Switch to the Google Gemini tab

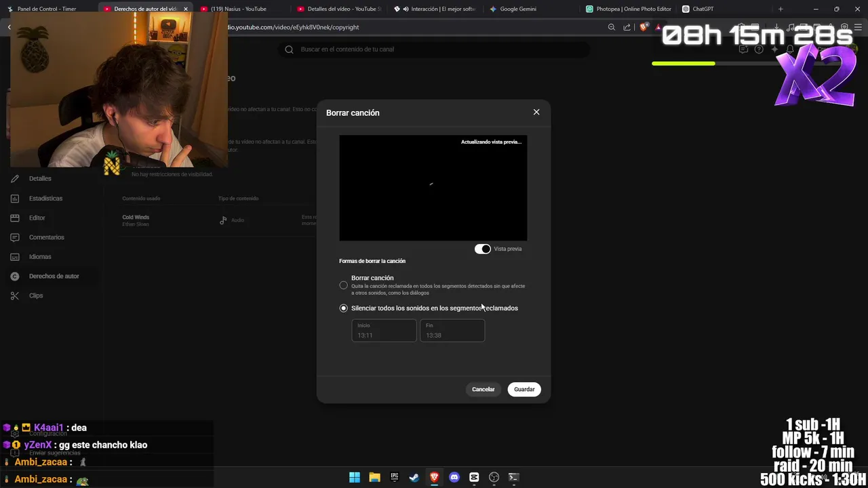[x=518, y=9]
